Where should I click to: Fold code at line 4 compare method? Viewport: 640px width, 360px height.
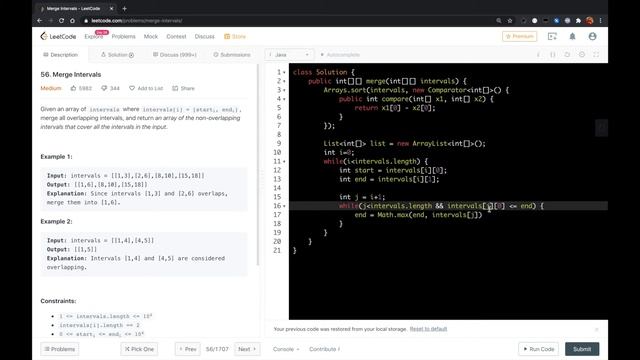pyautogui.click(x=284, y=99)
